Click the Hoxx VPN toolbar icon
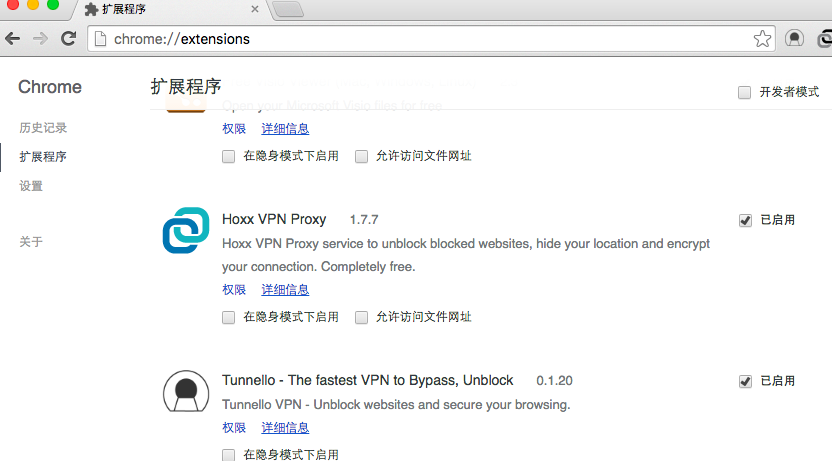Screen dimensions: 832x461 coord(825,39)
